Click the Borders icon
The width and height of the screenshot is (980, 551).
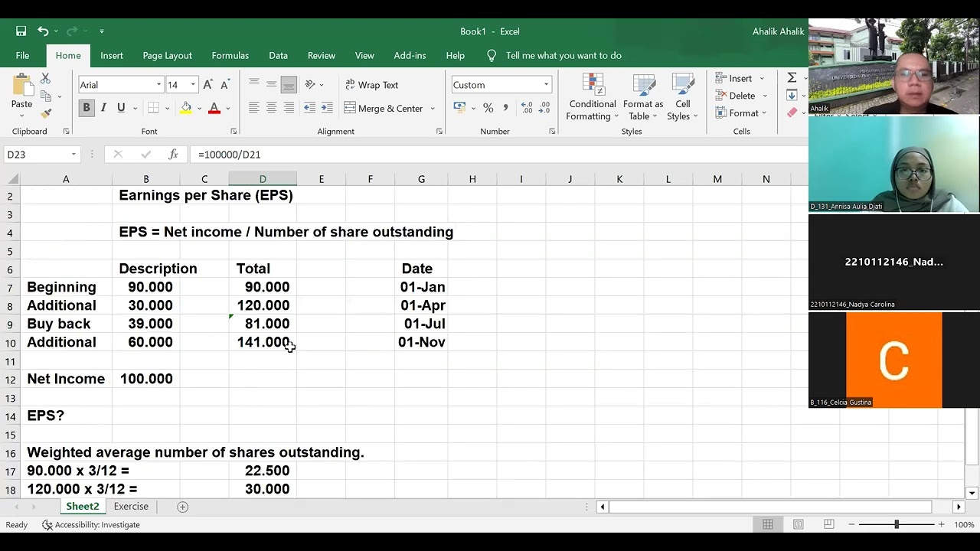153,108
